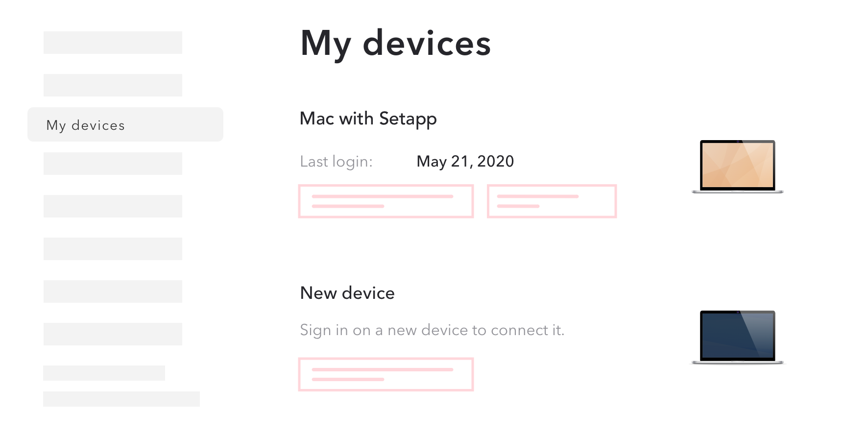
Task: Click the large My devices page title
Action: (x=395, y=44)
